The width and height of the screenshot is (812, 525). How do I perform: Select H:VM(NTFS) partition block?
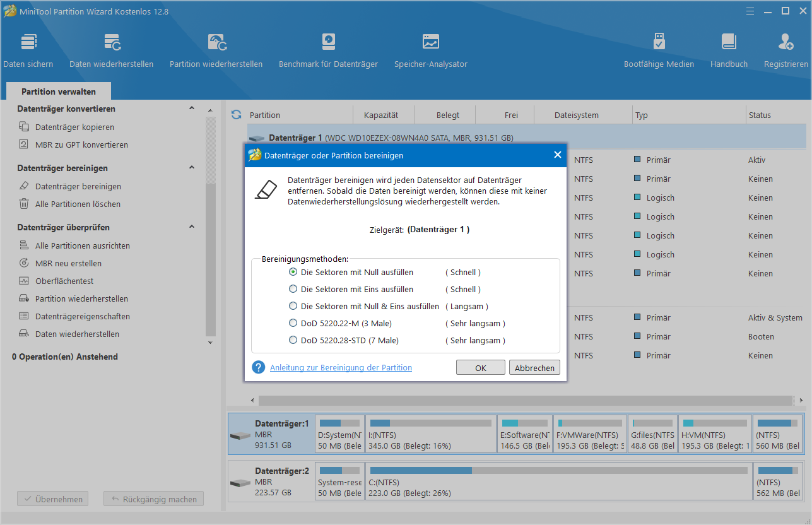pos(715,434)
